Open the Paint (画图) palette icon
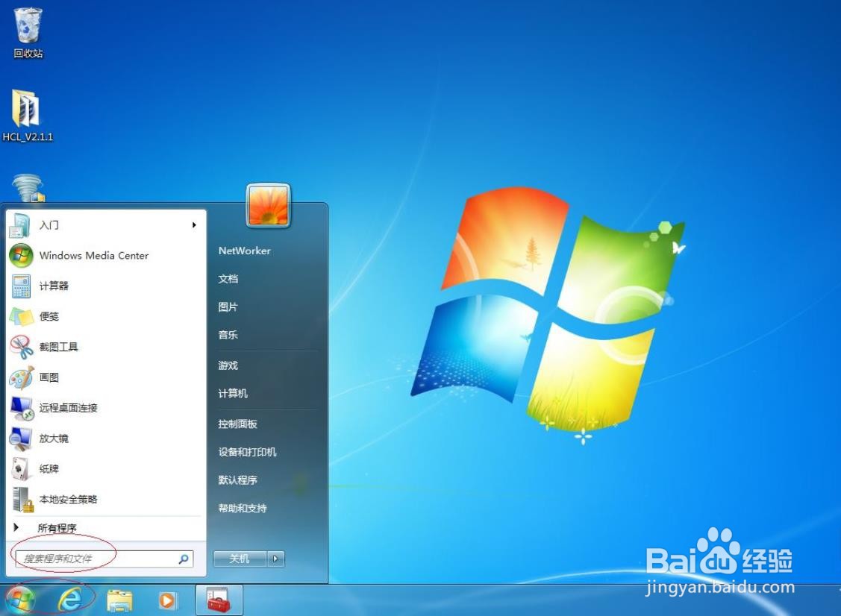The height and width of the screenshot is (616, 841). pos(22,377)
